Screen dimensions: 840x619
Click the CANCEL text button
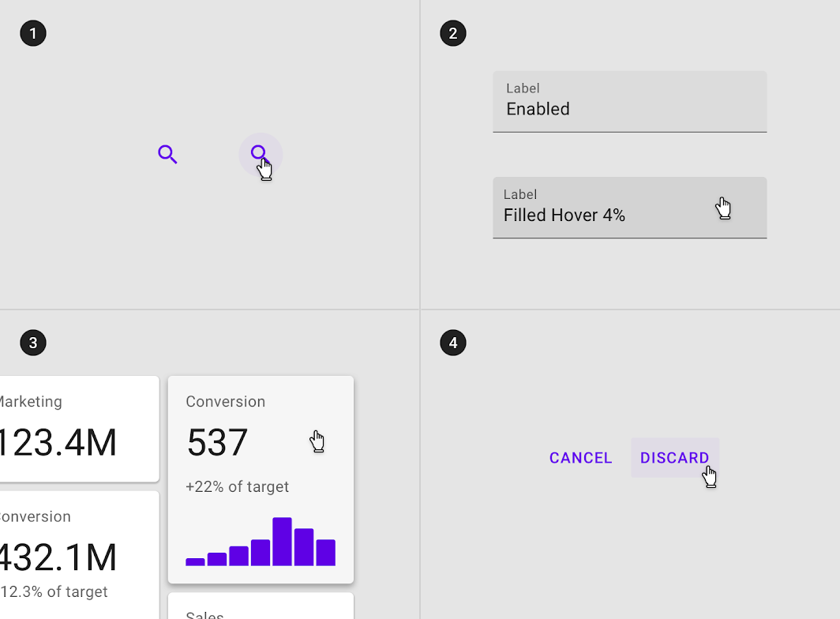(581, 458)
